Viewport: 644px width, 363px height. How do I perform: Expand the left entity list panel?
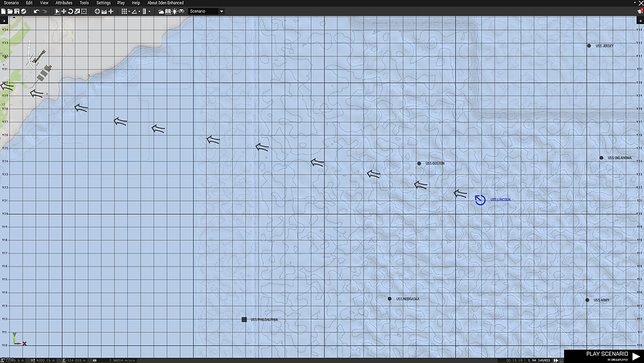(4, 21)
